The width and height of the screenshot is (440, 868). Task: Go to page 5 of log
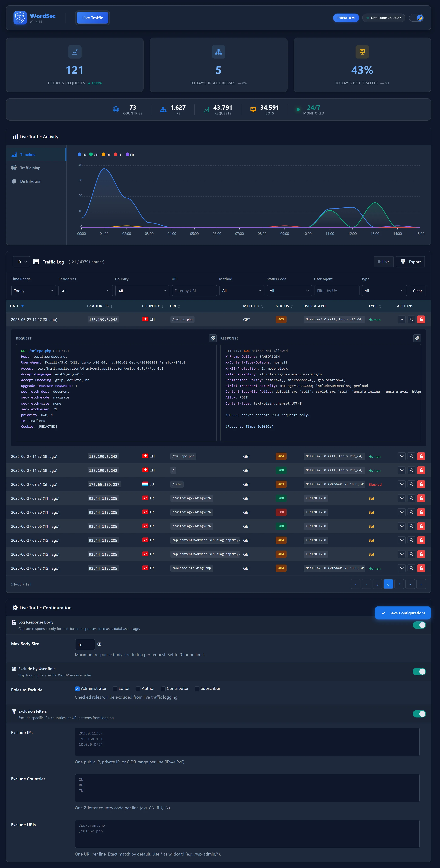[x=377, y=584]
